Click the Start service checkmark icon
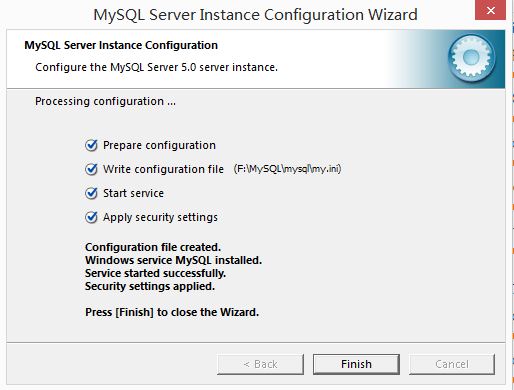Screen dimensions: 514x390 [x=91, y=193]
